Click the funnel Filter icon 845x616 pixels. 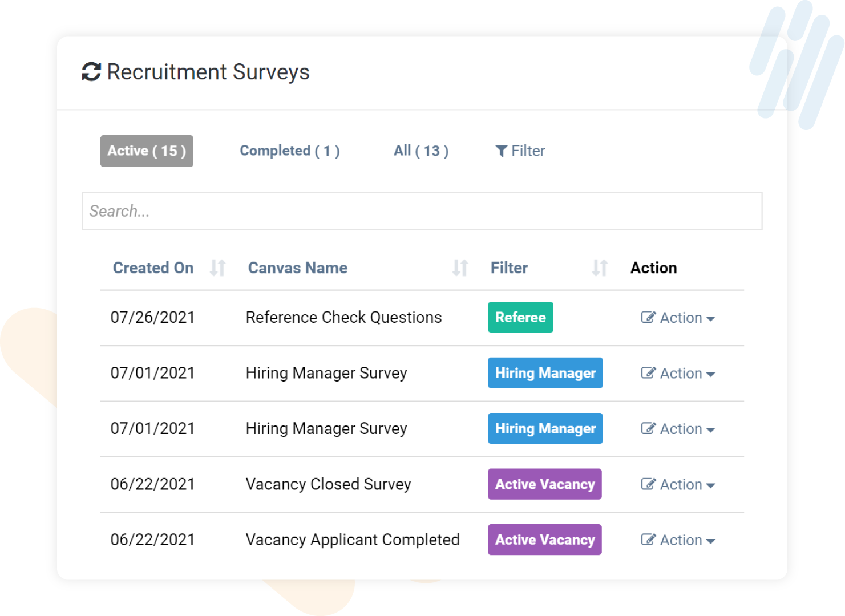pos(502,151)
